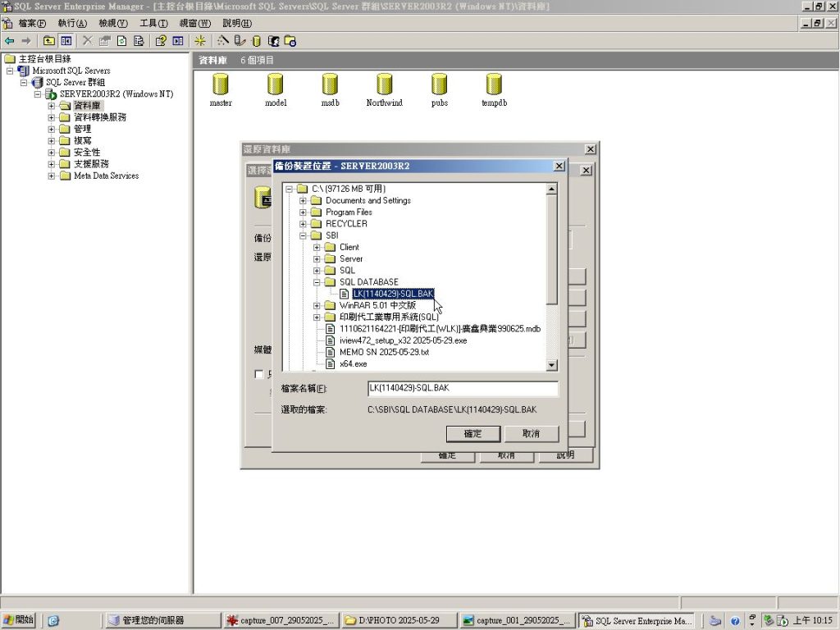Viewport: 840px width, 630px height.
Task: Tick the checkbox at restore dialog's left edge
Action: pos(259,374)
